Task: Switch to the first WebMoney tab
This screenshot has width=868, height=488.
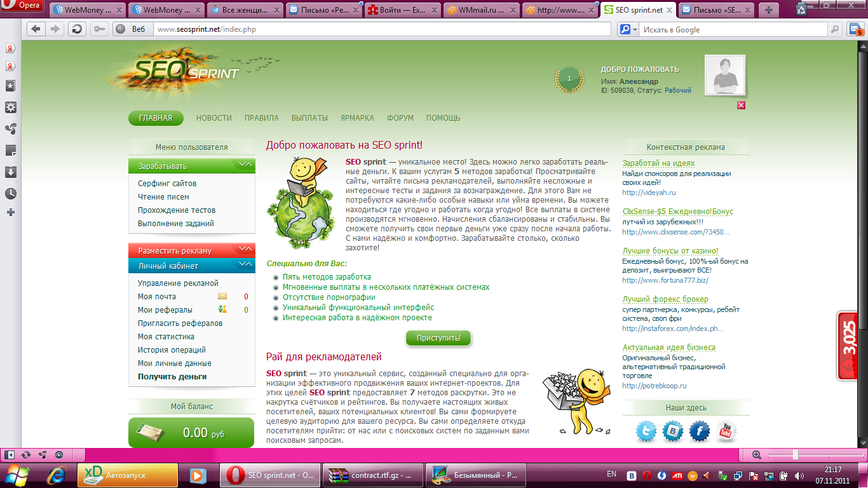Action: click(87, 10)
